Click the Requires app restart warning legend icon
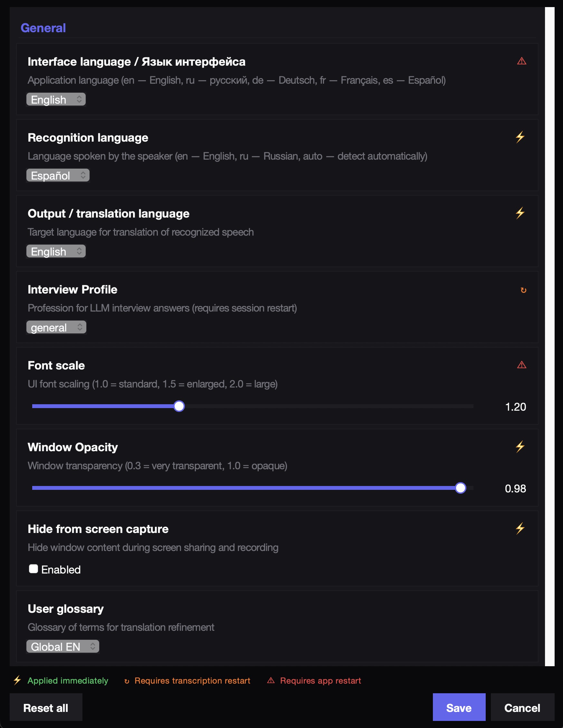This screenshot has width=563, height=728. 271,680
